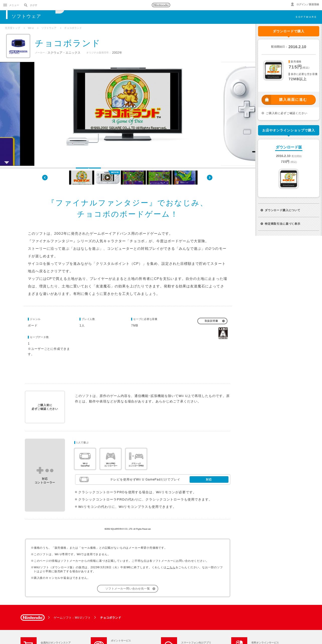Open 会員向けオンラインストア cart icon
The width and height of the screenshot is (322, 644).
point(29,641)
